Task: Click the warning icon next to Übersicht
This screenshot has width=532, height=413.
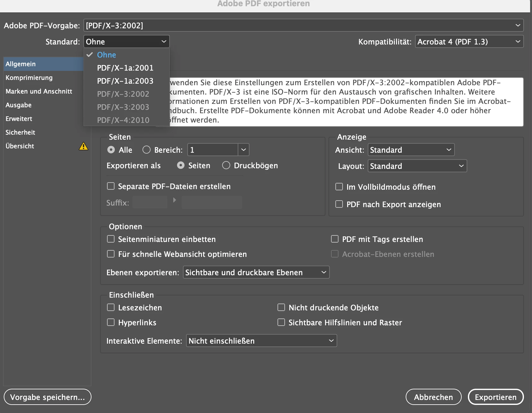Action: pyautogui.click(x=83, y=146)
